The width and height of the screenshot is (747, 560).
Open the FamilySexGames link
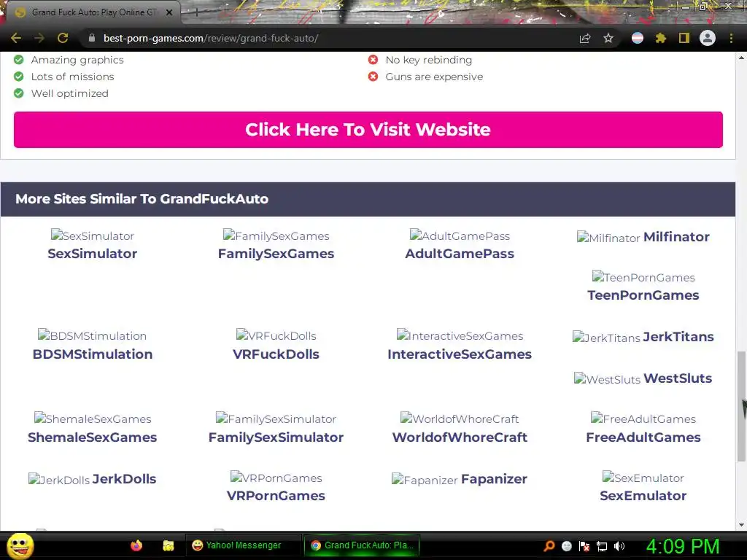(276, 253)
